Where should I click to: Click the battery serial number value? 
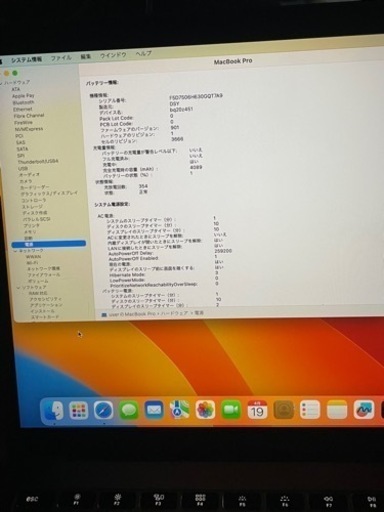(x=196, y=97)
